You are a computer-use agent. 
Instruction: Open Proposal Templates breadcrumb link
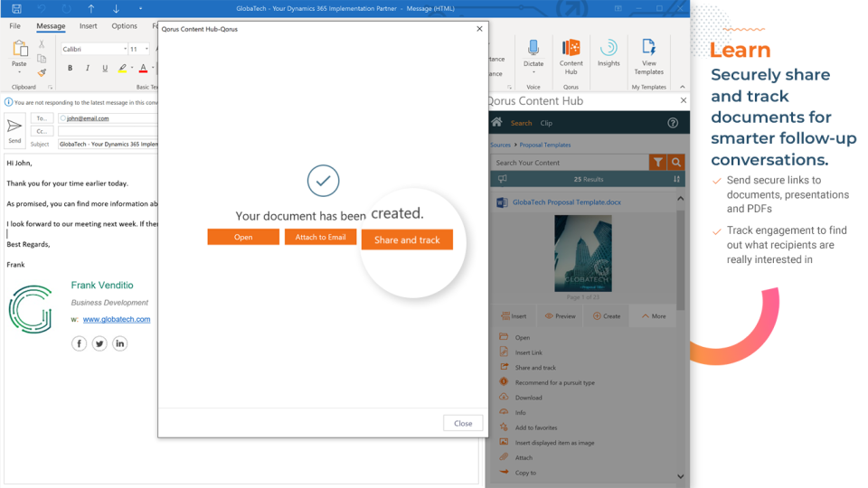[x=544, y=145]
